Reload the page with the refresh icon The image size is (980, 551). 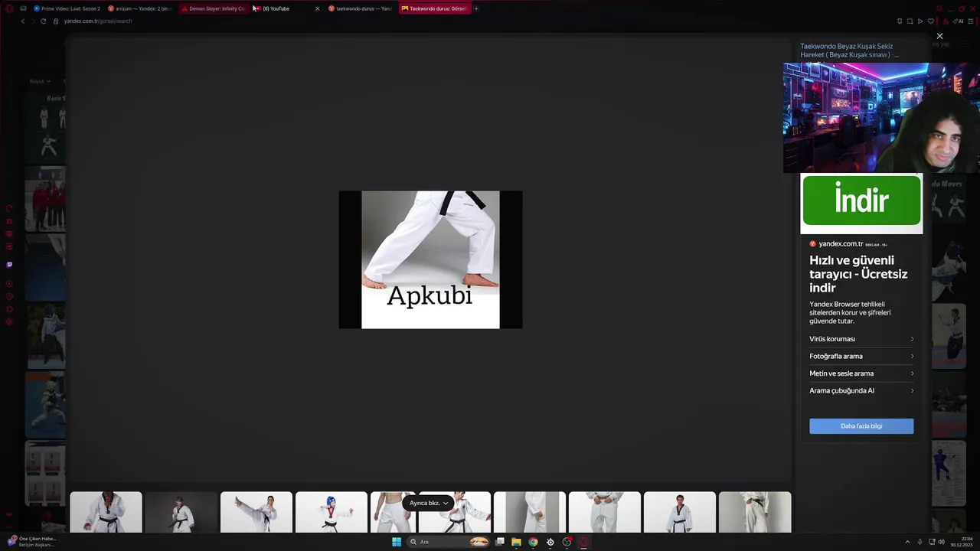tap(43, 21)
